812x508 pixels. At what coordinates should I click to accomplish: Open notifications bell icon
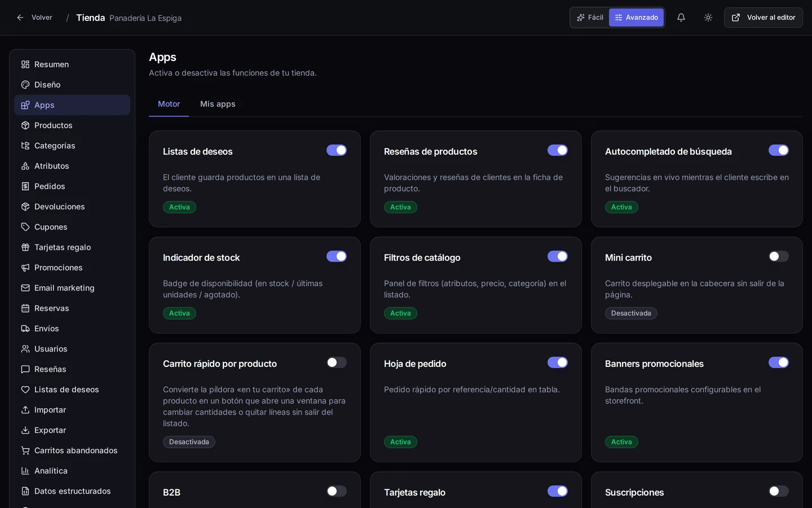click(x=681, y=17)
